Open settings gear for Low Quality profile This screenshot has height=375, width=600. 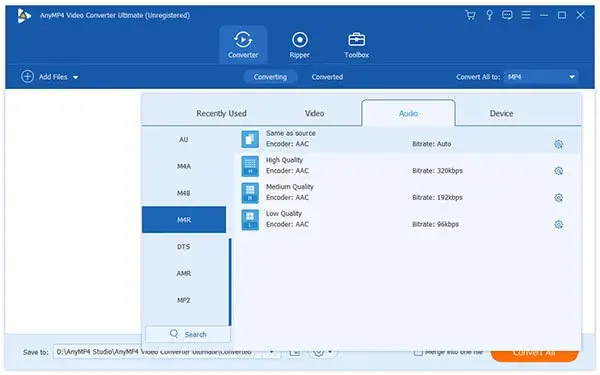pos(559,225)
